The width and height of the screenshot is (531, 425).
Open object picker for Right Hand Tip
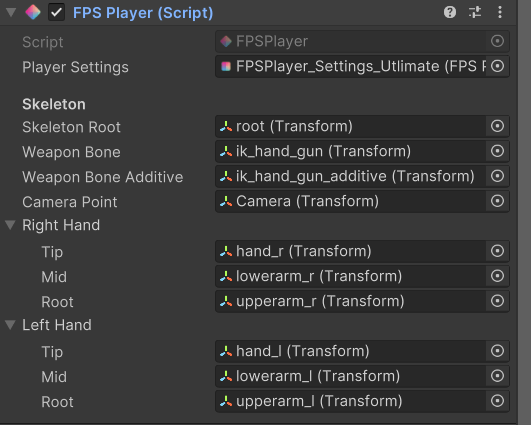pyautogui.click(x=497, y=251)
